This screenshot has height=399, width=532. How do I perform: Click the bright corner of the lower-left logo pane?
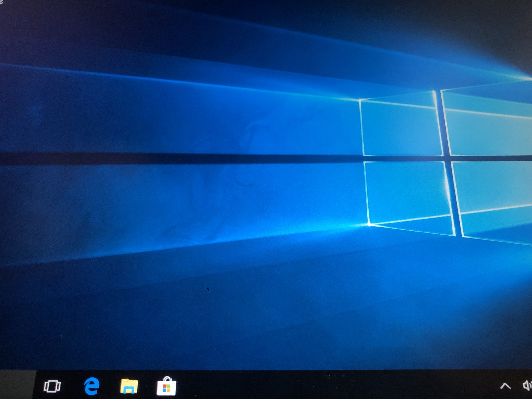coord(369,224)
